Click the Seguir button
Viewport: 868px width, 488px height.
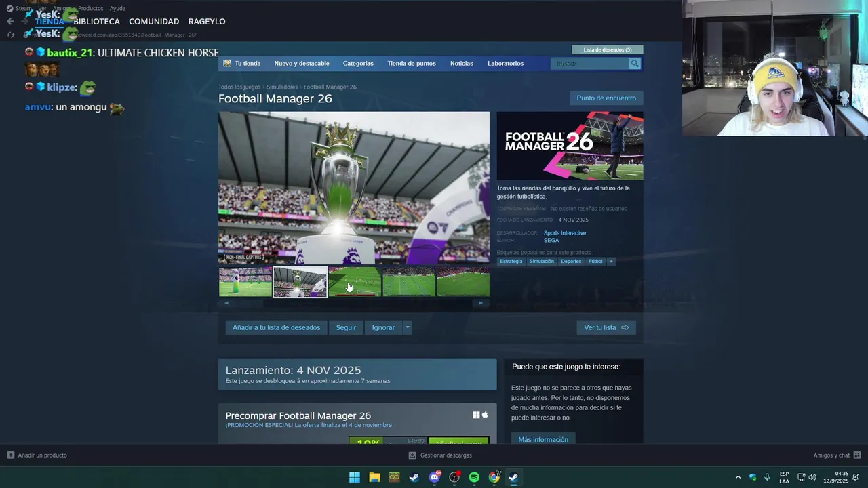tap(346, 327)
